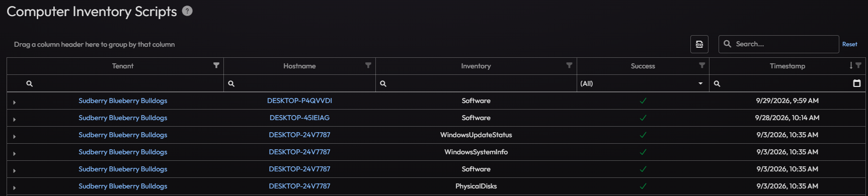Image resolution: width=868 pixels, height=196 pixels.
Task: Focus the Search input field
Action: point(778,44)
